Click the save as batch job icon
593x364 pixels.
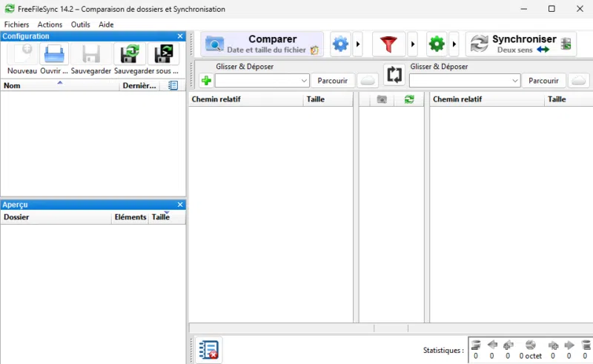163,53
